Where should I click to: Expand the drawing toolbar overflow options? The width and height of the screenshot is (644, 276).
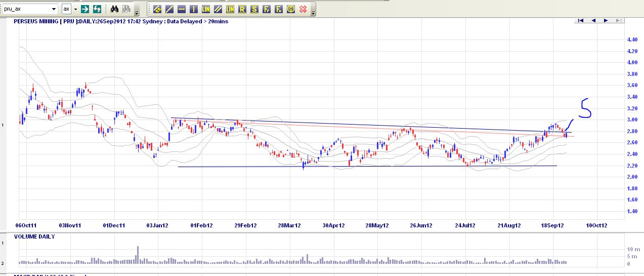314,12
